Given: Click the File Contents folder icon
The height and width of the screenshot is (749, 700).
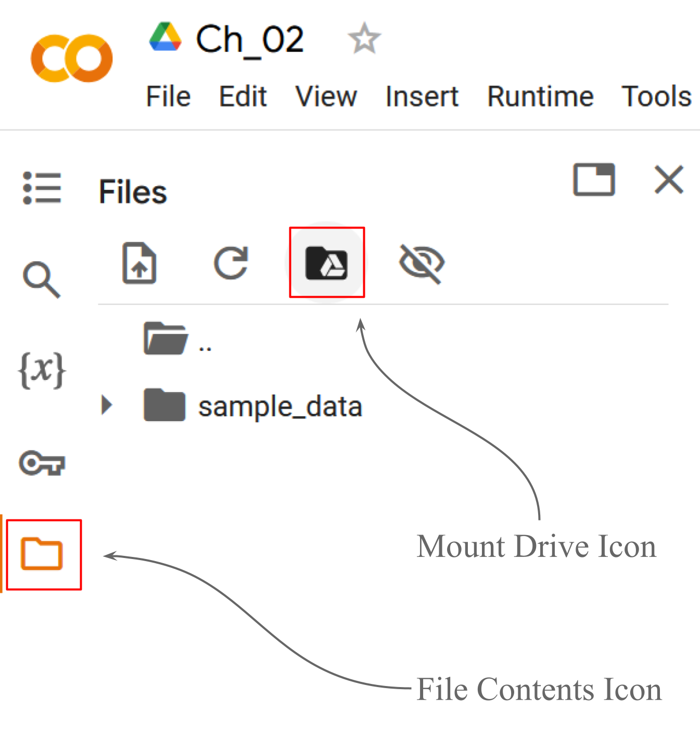Looking at the screenshot, I should click(x=42, y=554).
